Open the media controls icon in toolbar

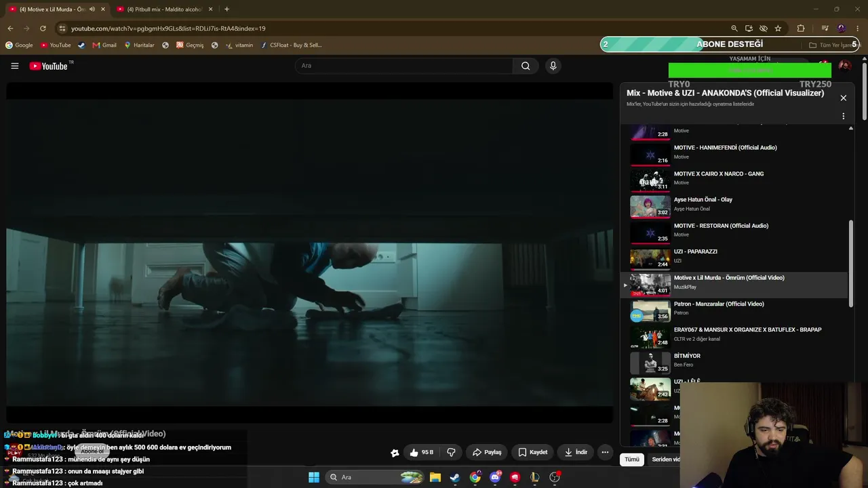click(825, 28)
